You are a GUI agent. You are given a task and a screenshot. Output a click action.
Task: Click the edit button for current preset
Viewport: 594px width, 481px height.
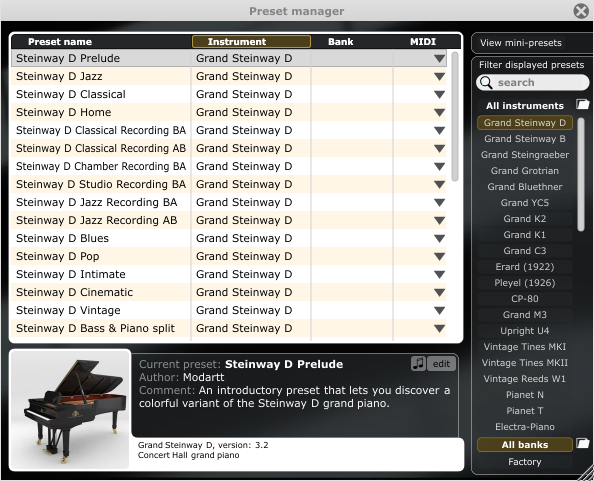(x=441, y=364)
